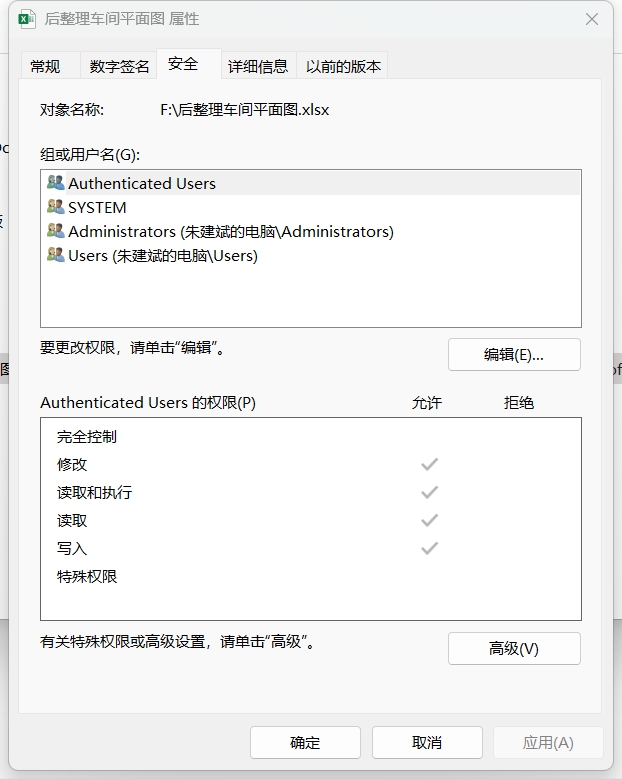Viewport: 622px width, 779px height.
Task: Confirm with the 确定 button
Action: [305, 743]
